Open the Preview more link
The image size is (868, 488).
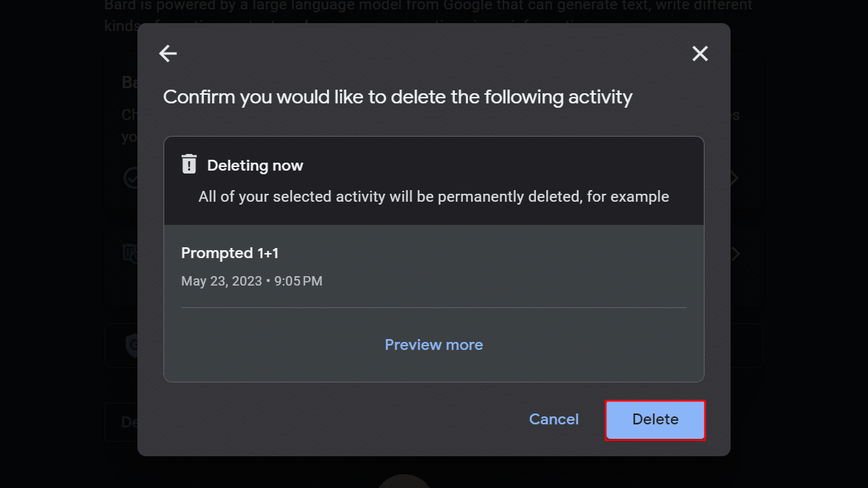pos(434,345)
